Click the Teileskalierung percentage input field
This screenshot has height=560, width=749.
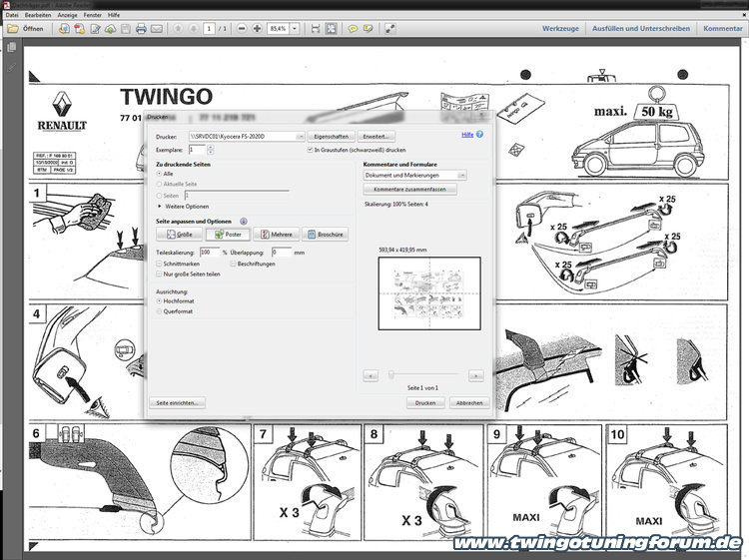tap(210, 253)
